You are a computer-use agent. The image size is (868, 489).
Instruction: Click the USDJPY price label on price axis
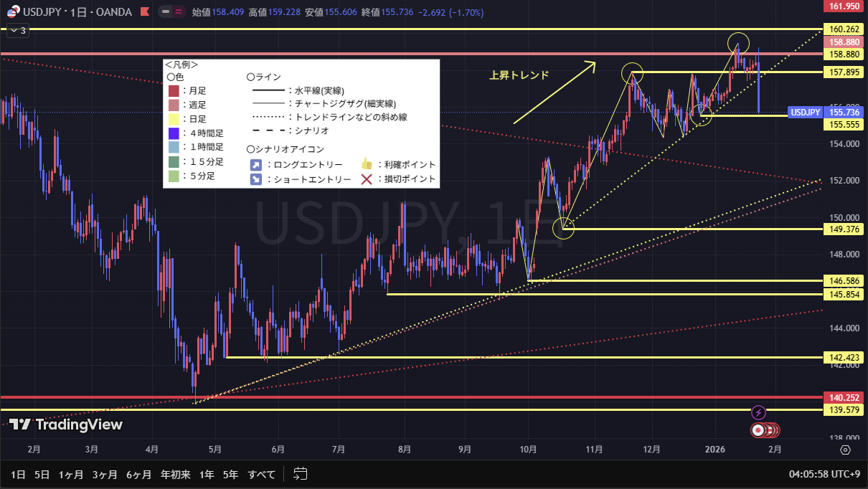tap(804, 113)
